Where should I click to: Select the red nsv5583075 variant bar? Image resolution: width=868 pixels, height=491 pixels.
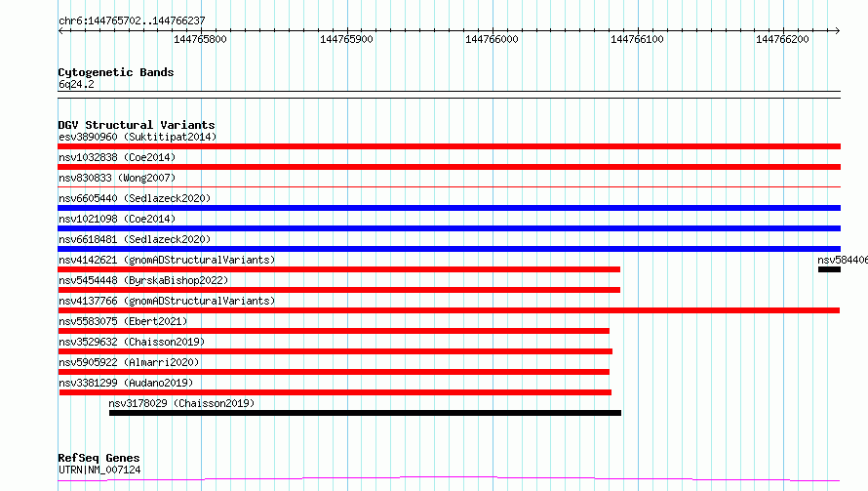(x=334, y=331)
